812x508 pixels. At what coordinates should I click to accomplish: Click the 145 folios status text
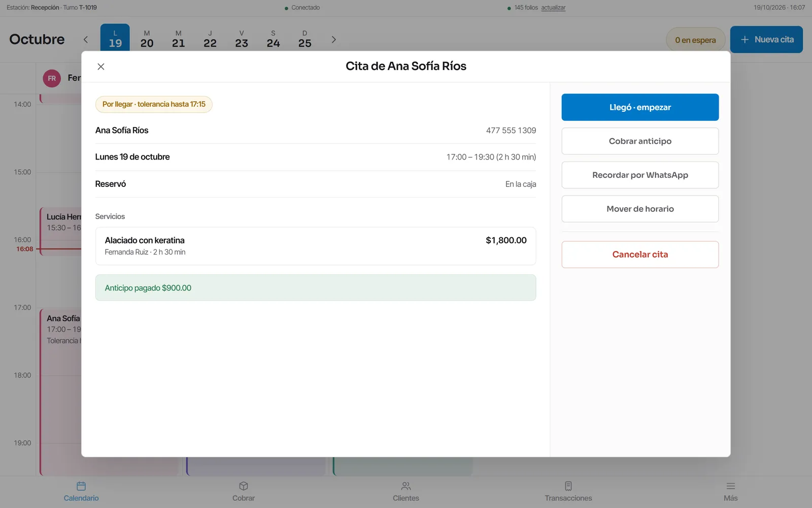(526, 8)
